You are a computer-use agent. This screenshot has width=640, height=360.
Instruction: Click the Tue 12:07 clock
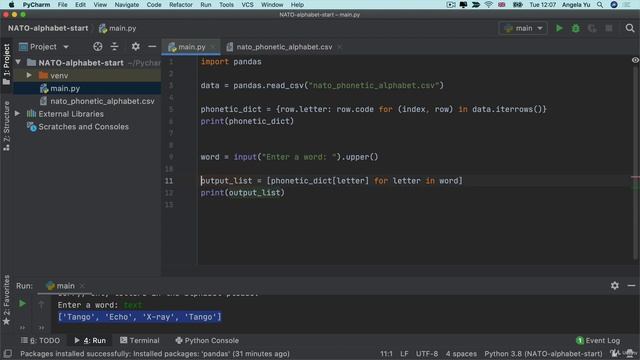(542, 4)
